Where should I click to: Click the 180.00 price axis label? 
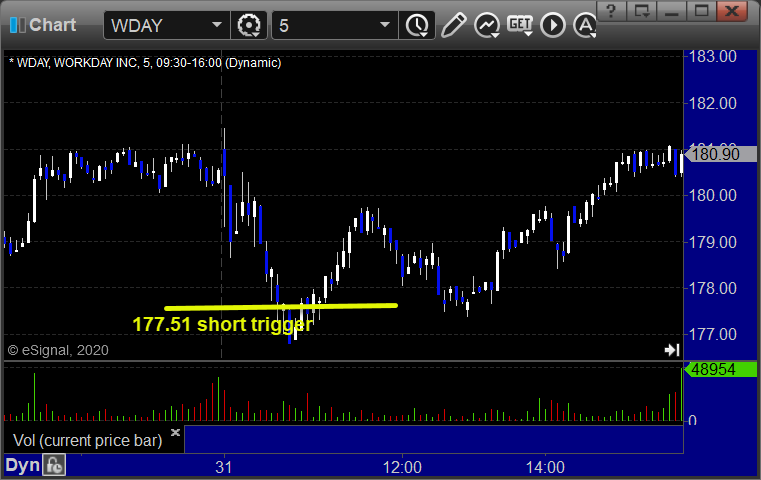click(712, 195)
